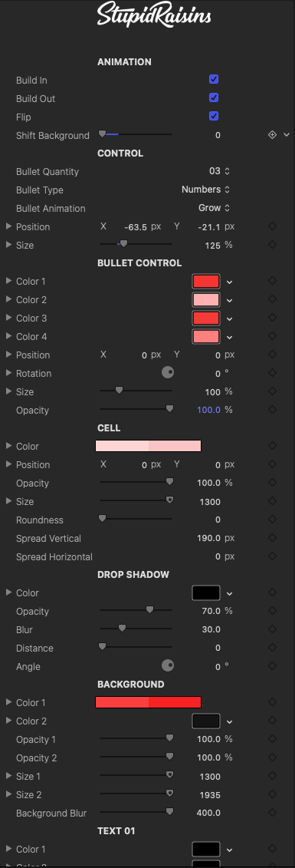
Task: Click the Spread Vertical value field
Action: pyautogui.click(x=211, y=538)
